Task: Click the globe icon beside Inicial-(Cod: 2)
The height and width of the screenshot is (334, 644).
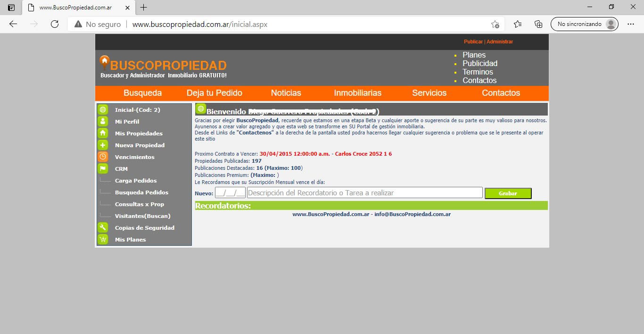Action: 103,110
